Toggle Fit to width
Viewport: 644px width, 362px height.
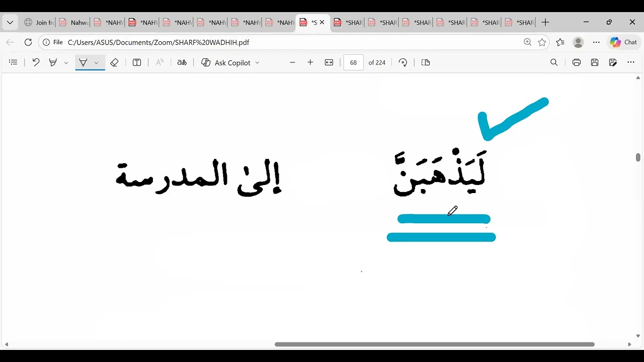coord(329,62)
